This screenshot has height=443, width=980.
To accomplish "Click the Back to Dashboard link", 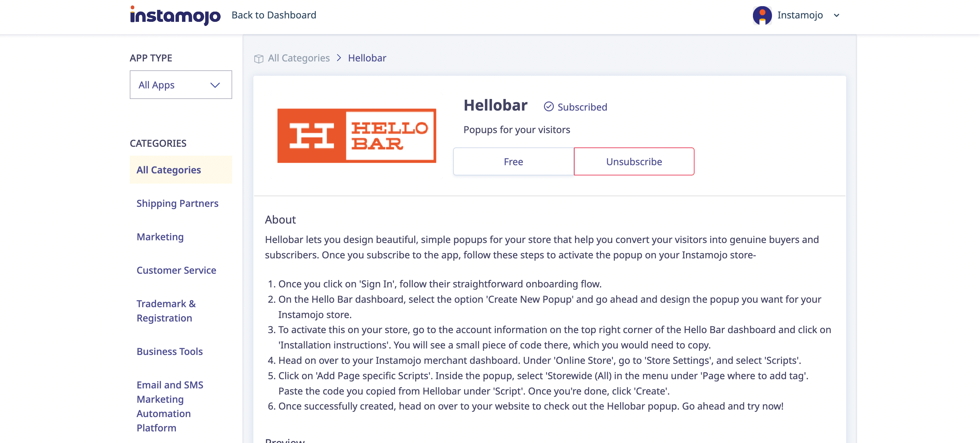I will [x=274, y=15].
